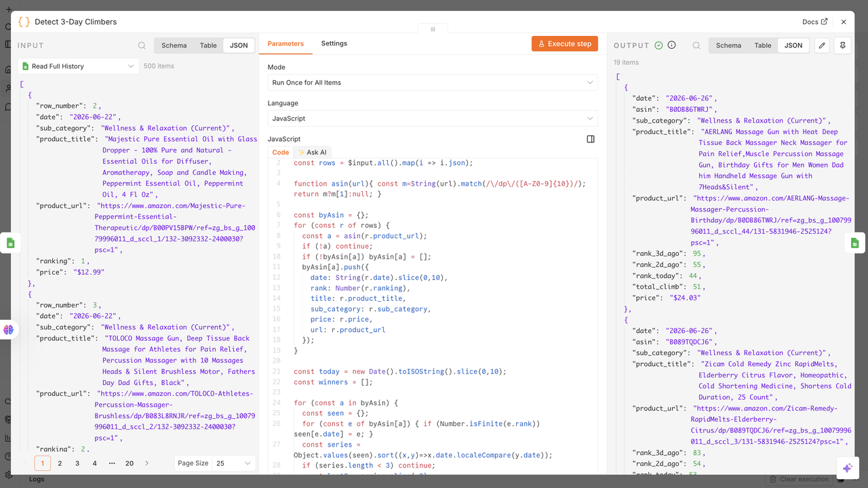
Task: Go to input page 4
Action: point(94,464)
